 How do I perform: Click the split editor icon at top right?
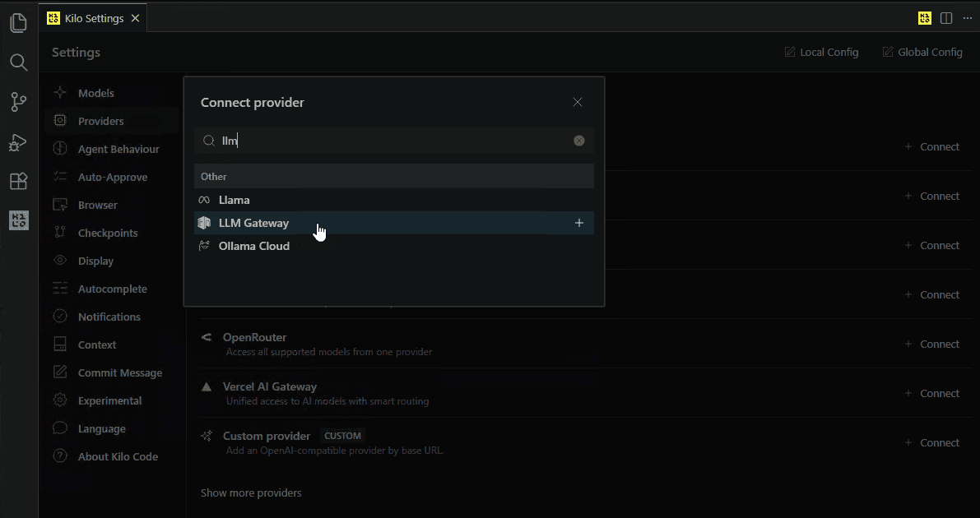[x=946, y=18]
